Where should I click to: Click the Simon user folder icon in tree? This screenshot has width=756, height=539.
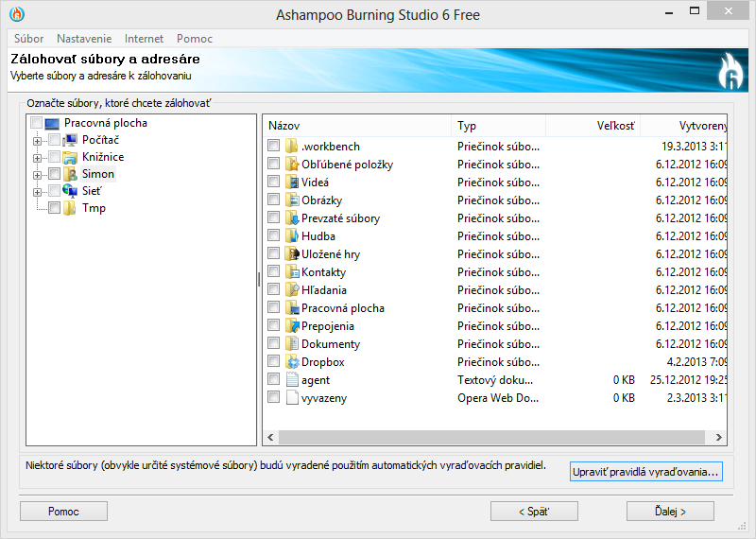[70, 174]
